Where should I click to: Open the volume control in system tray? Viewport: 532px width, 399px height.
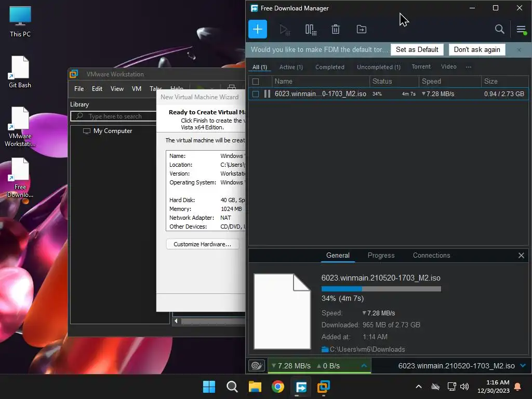[464, 387]
